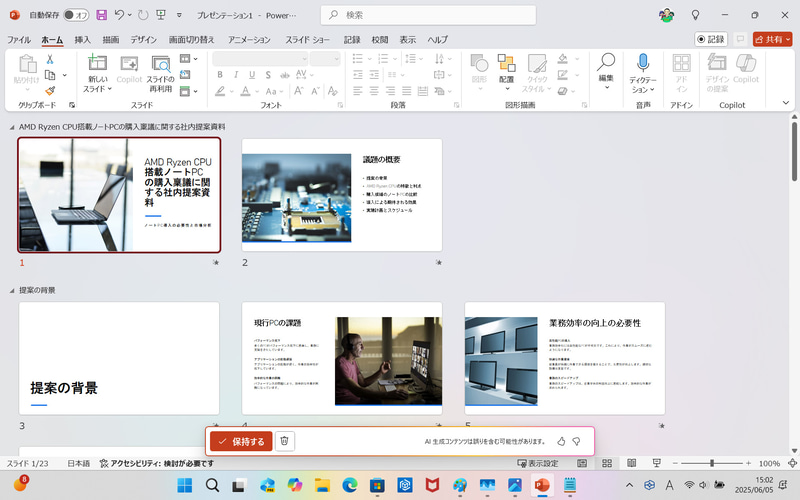Image resolution: width=800 pixels, height=500 pixels.
Task: Click the lightbulb icon in title bar
Action: point(695,15)
